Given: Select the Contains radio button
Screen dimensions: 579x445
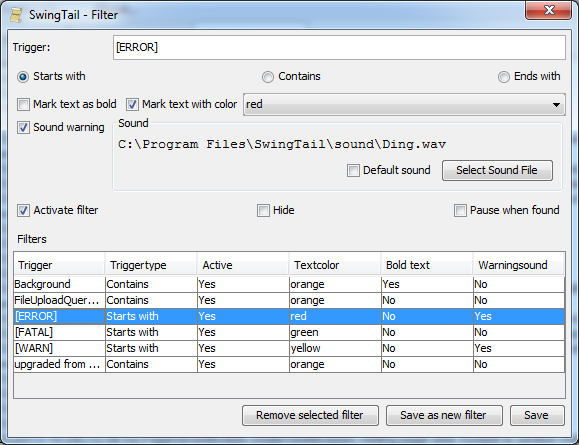Looking at the screenshot, I should coord(268,77).
